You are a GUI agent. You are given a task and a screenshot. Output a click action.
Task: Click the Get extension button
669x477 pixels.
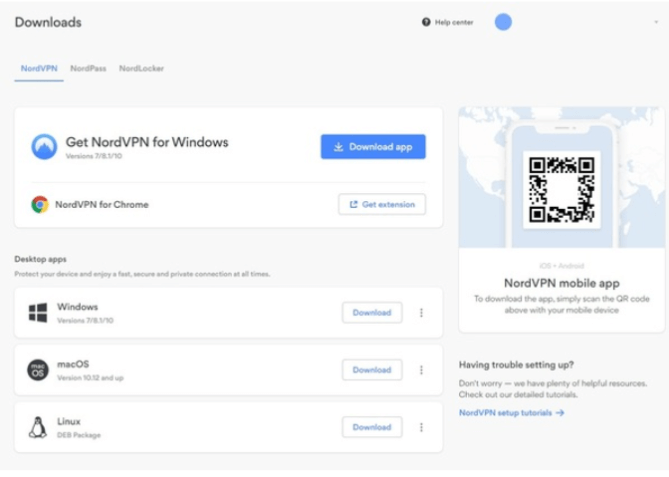382,204
